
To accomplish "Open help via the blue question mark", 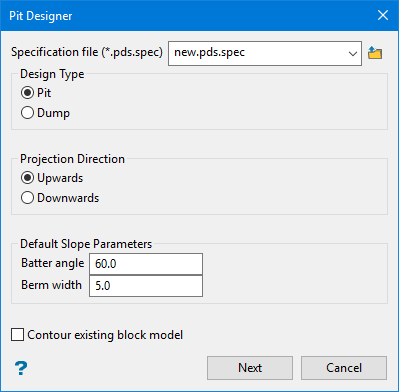I will pyautogui.click(x=21, y=368).
